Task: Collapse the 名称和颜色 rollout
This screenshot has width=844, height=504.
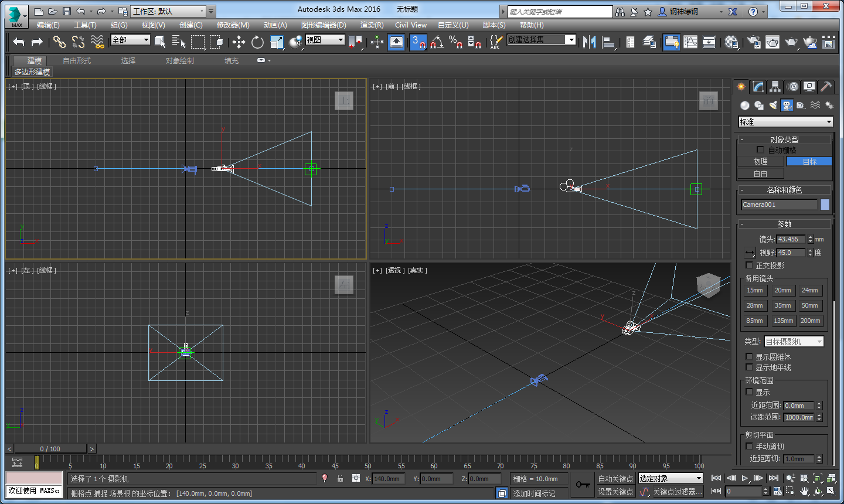Action: point(784,190)
